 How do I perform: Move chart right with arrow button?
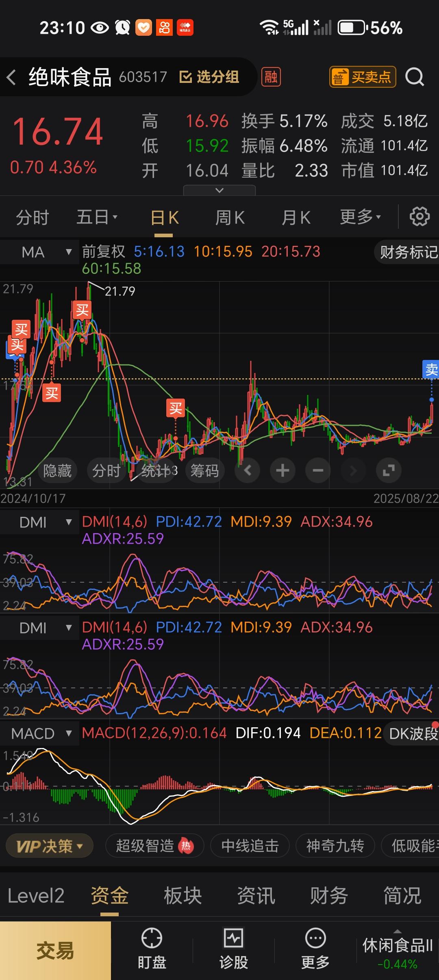click(x=353, y=470)
